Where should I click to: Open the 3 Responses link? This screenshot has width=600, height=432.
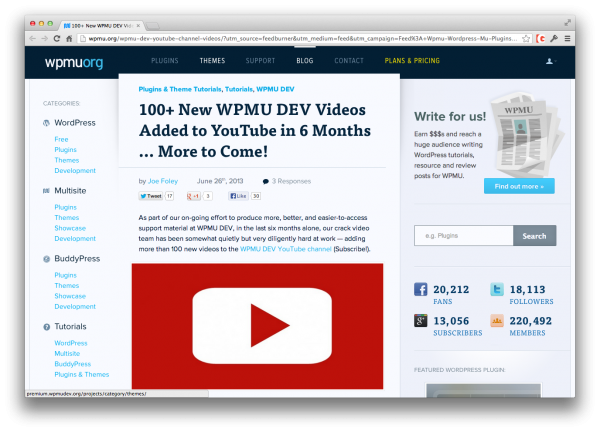(291, 181)
